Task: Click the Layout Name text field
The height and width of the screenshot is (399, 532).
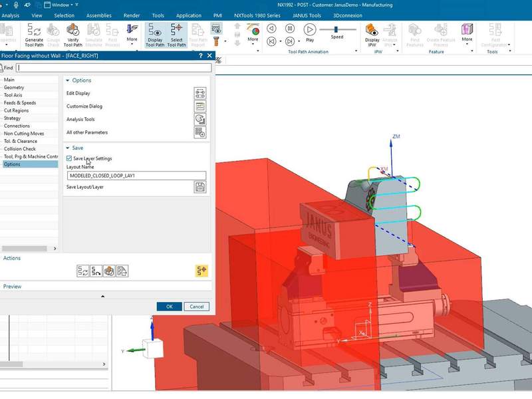Action: 136,176
